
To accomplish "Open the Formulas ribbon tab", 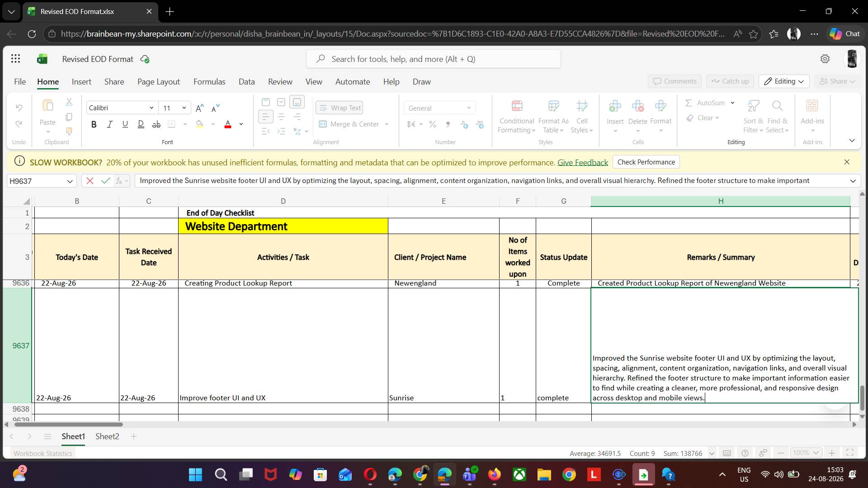I will [209, 82].
